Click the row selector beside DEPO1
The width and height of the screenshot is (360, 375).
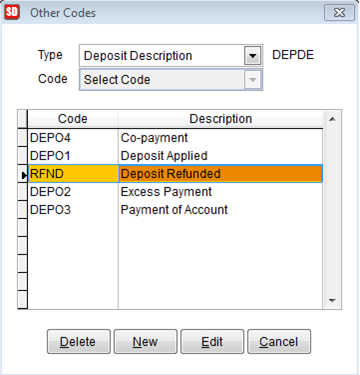(x=23, y=156)
